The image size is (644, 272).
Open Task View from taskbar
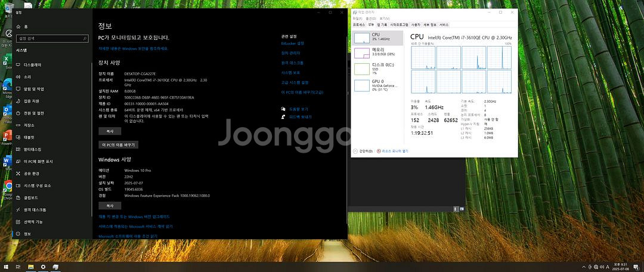pos(18,267)
